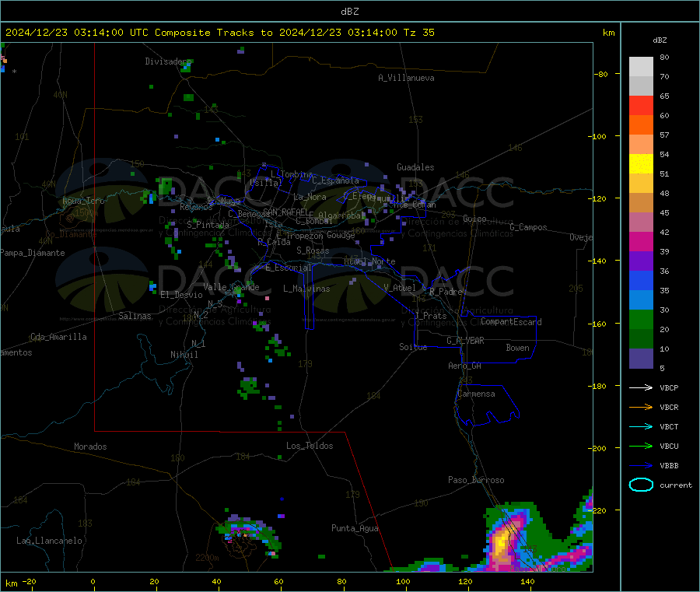Image resolution: width=700 pixels, height=592 pixels.
Task: Click the 'Tz 35' header value
Action: click(x=418, y=33)
